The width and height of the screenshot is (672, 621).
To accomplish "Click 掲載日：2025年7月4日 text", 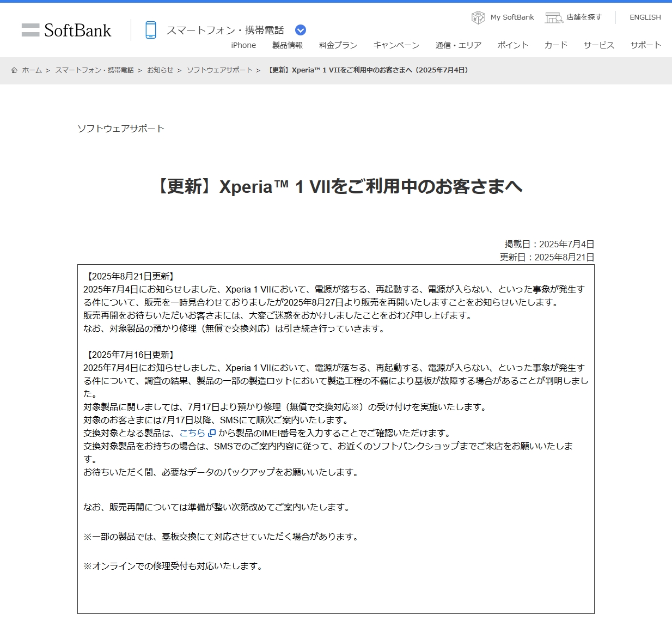I will pos(549,244).
